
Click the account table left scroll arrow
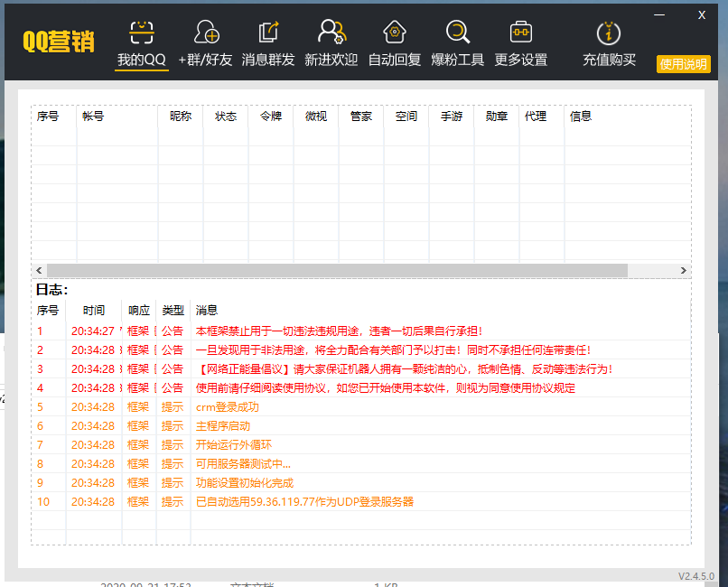[x=39, y=270]
